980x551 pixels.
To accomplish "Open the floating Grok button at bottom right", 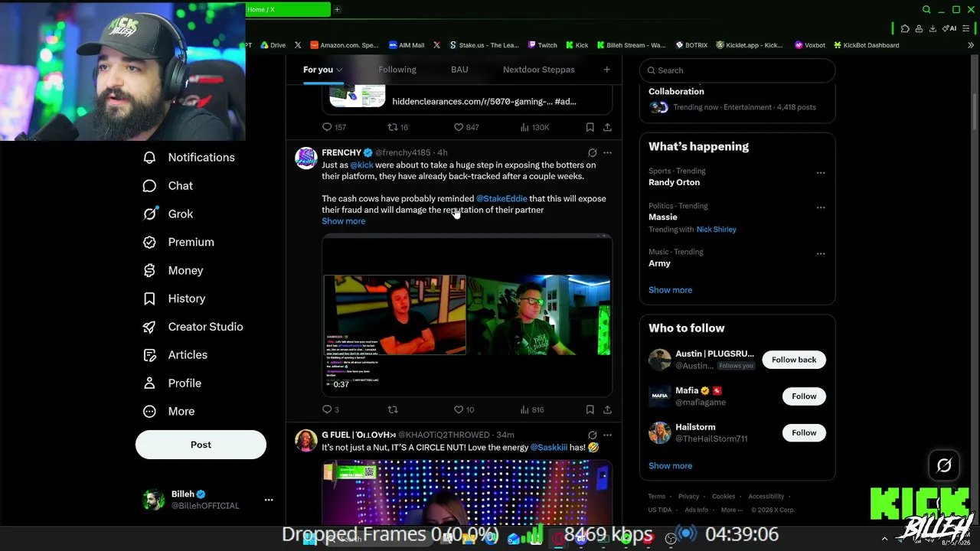I will click(944, 465).
